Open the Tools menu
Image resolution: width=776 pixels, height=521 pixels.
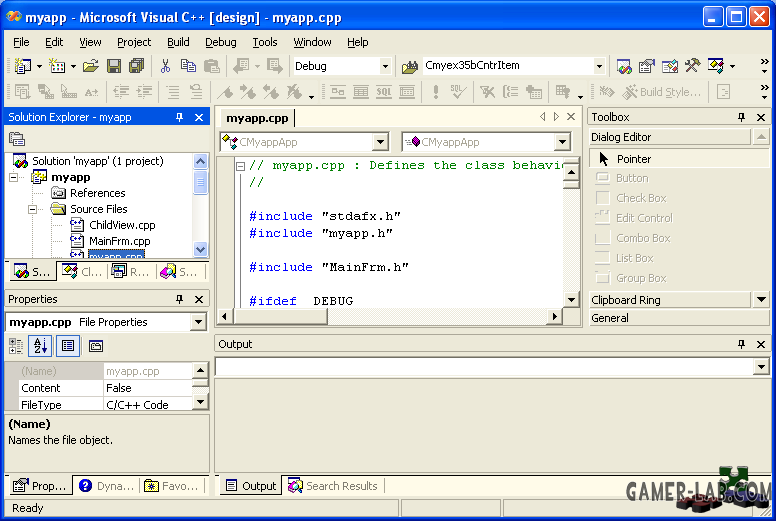coord(265,42)
